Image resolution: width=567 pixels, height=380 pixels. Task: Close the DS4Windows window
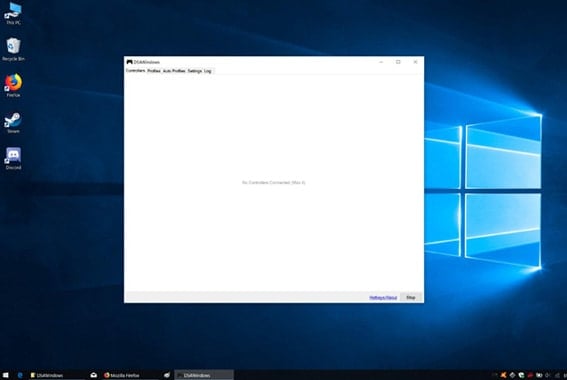click(415, 62)
